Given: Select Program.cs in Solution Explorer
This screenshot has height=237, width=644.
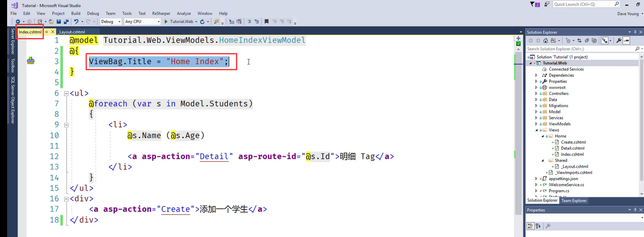Looking at the screenshot, I should coord(559,191).
